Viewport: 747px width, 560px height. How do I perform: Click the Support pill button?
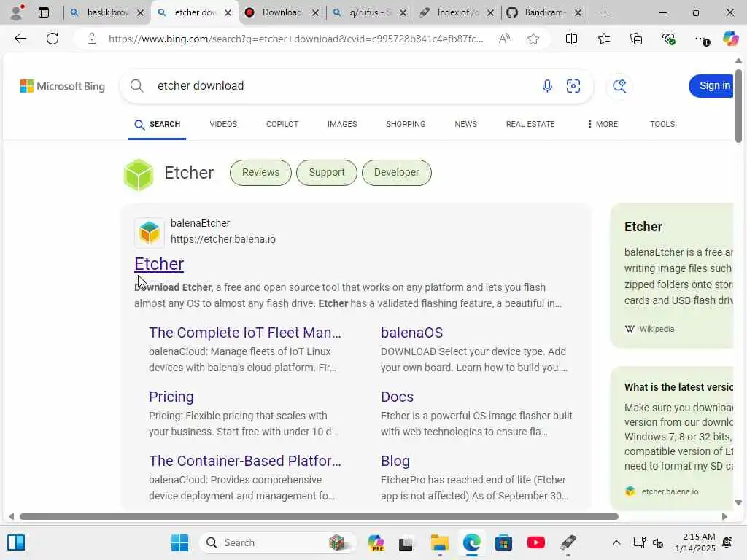[x=326, y=172]
